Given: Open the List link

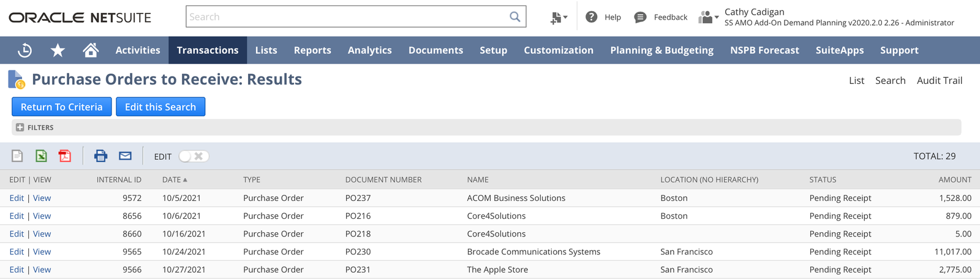Looking at the screenshot, I should pos(856,80).
